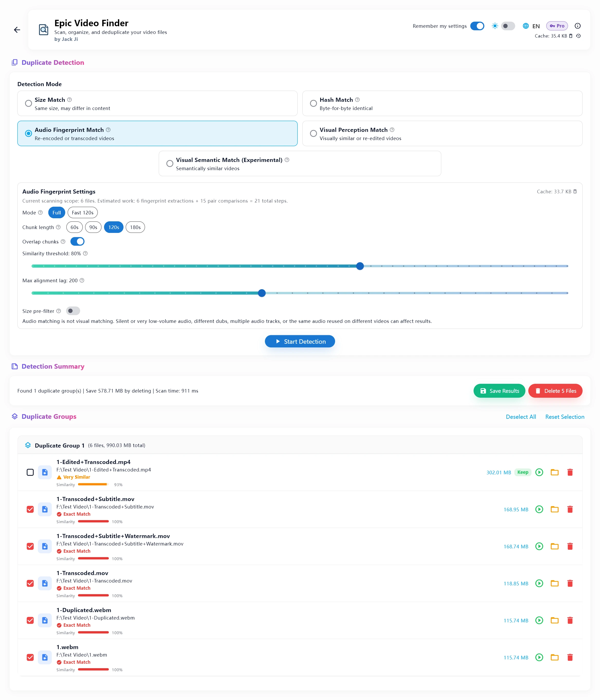Disable the Overlap chunks toggle
Viewport: 600px width, 700px height.
click(77, 242)
